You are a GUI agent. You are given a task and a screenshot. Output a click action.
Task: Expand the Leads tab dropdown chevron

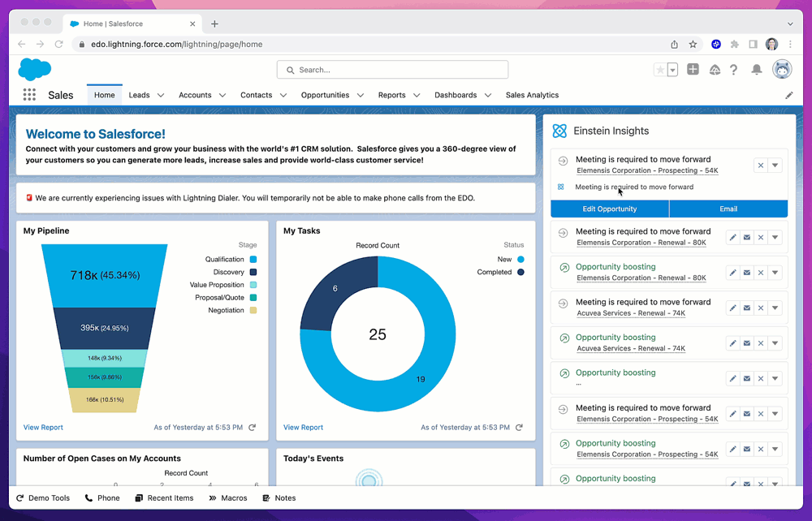coord(161,95)
